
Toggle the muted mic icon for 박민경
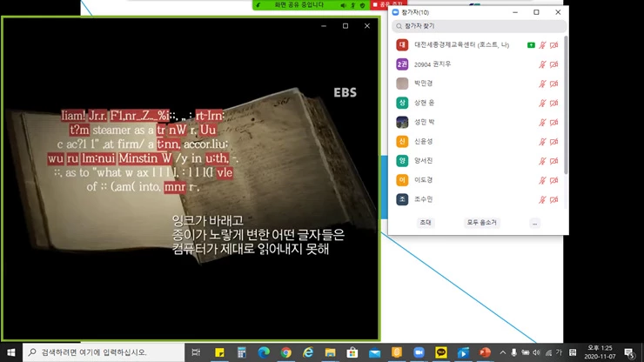[x=542, y=84]
